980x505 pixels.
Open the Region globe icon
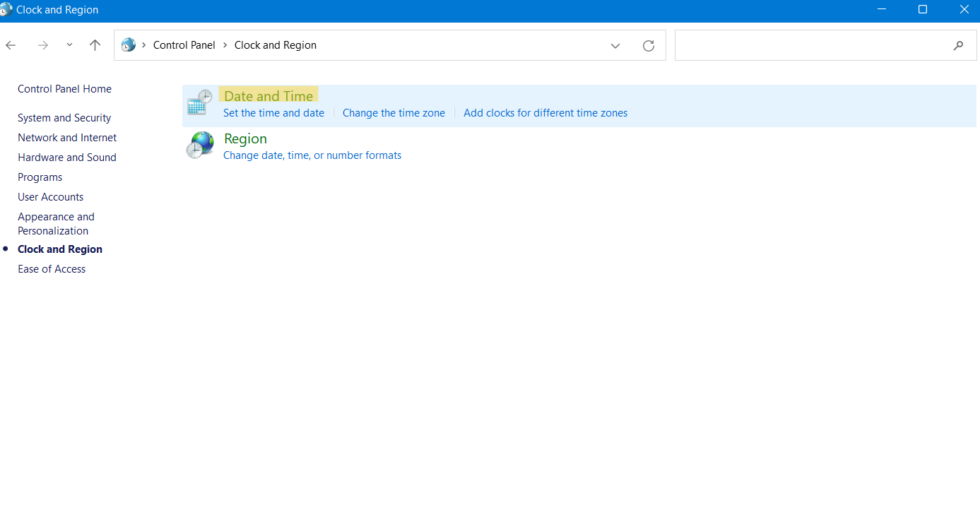click(199, 145)
